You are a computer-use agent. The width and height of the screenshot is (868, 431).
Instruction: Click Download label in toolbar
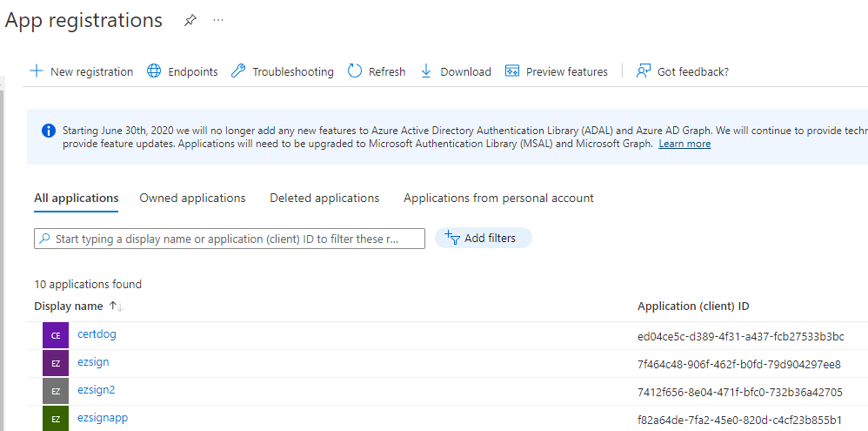pyautogui.click(x=465, y=72)
